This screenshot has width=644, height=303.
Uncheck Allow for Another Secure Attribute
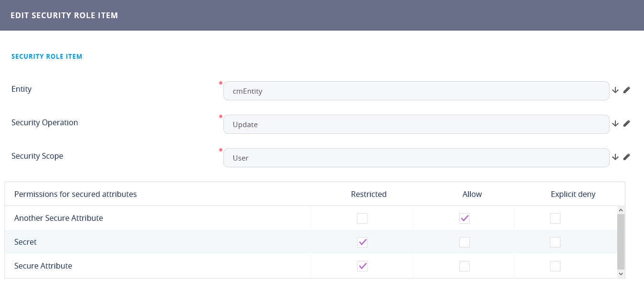coord(465,218)
